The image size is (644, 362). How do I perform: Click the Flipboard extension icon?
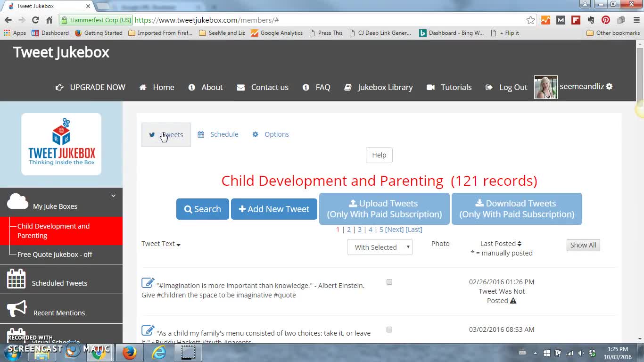coord(576,20)
